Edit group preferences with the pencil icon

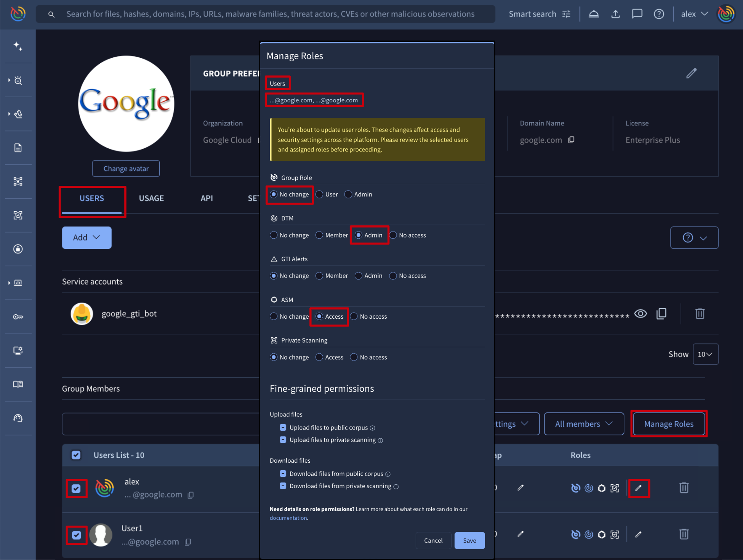click(691, 73)
